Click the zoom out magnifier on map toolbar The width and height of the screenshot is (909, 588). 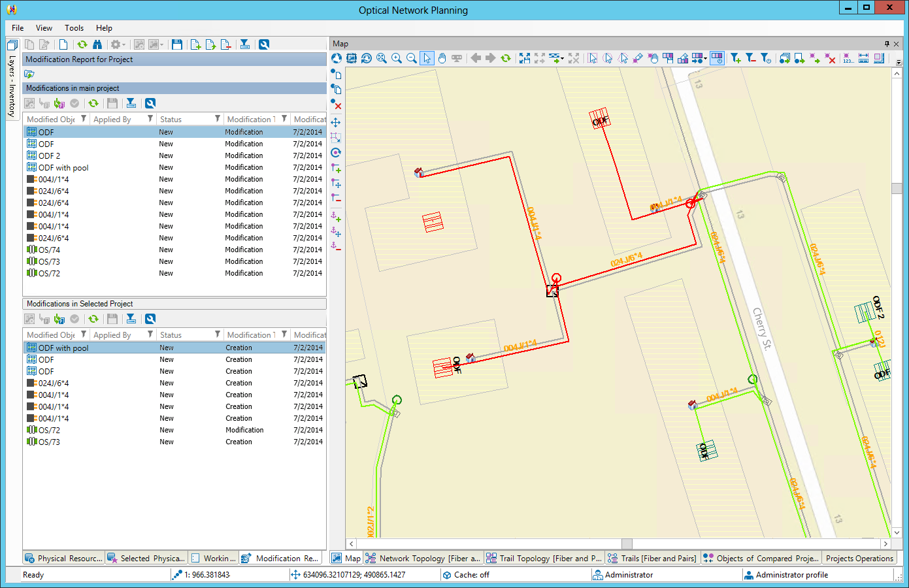[x=412, y=58]
